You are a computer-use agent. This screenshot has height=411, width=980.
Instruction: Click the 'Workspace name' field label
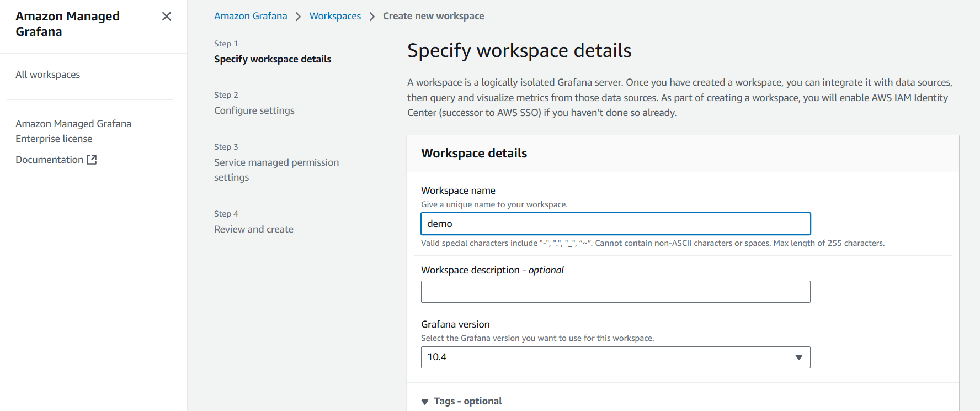click(x=458, y=191)
